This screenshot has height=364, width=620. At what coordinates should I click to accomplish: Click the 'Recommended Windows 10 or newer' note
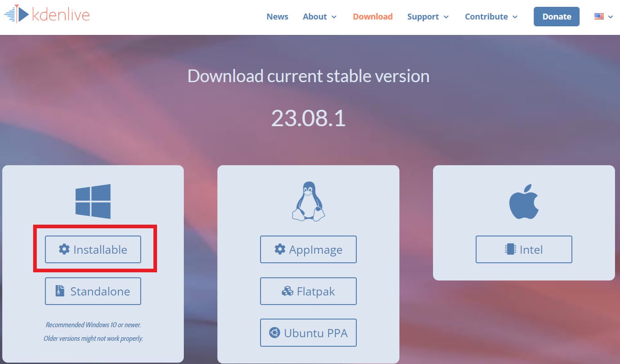click(x=93, y=325)
